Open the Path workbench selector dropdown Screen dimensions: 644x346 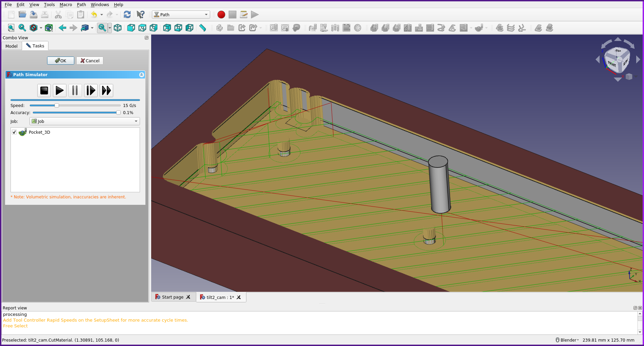(x=181, y=15)
